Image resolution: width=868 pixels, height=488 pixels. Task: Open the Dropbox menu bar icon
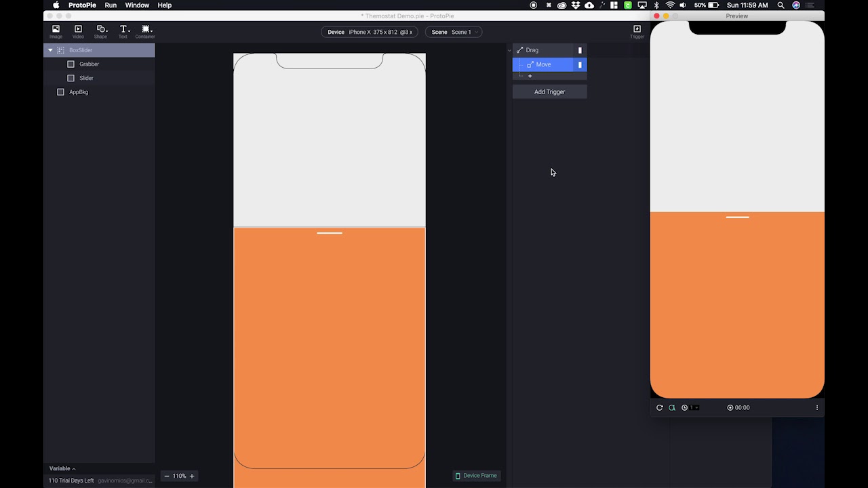pyautogui.click(x=576, y=5)
